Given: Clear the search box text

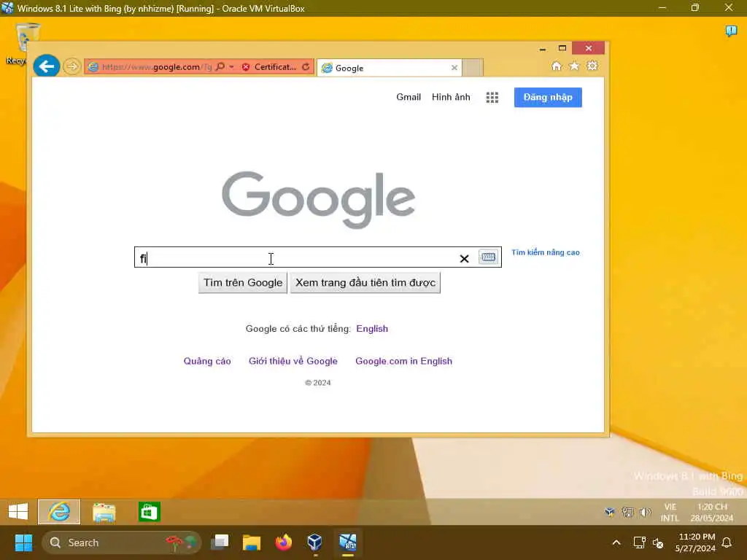Looking at the screenshot, I should point(464,259).
